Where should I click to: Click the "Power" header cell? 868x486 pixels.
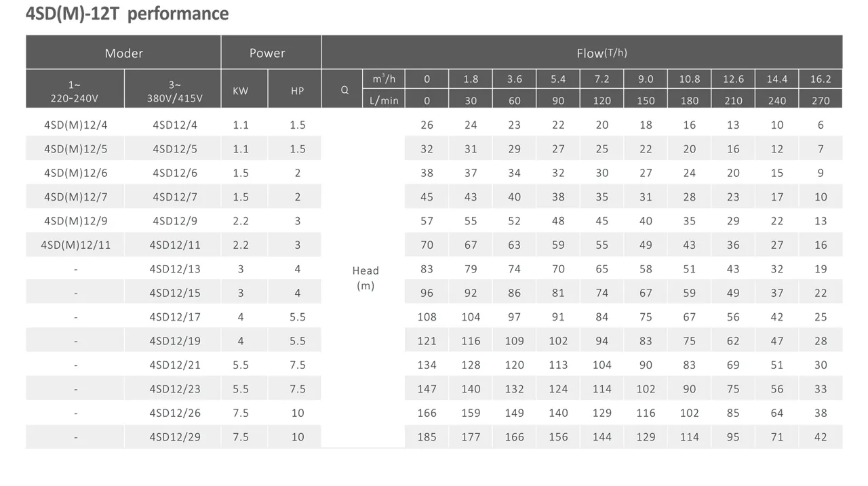(x=267, y=53)
